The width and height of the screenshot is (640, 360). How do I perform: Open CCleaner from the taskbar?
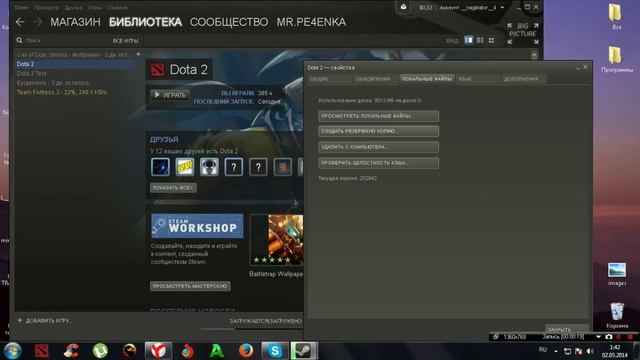[x=71, y=351]
